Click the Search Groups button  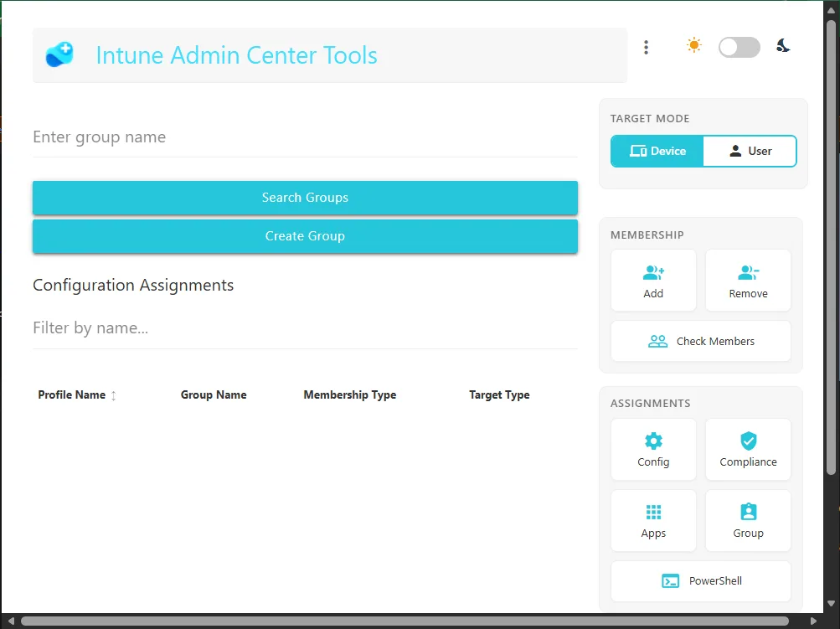coord(305,198)
